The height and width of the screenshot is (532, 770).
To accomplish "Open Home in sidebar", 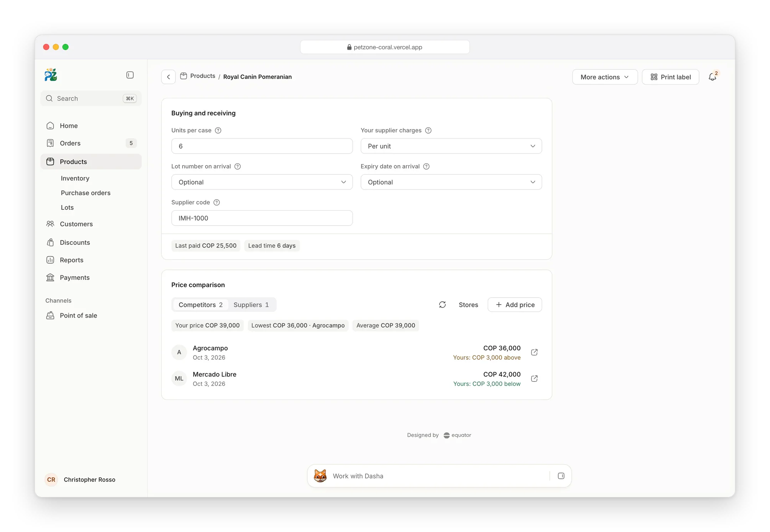I will [x=91, y=126].
